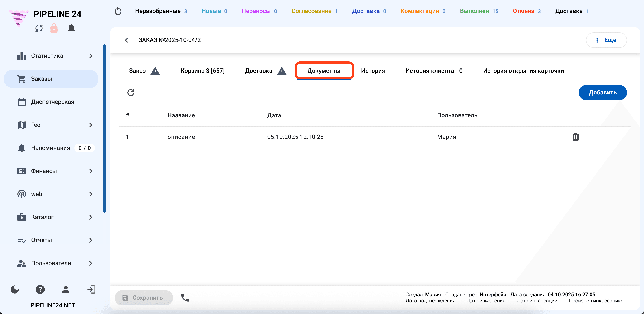Open help via the question mark icon
644x314 pixels.
pos(40,289)
